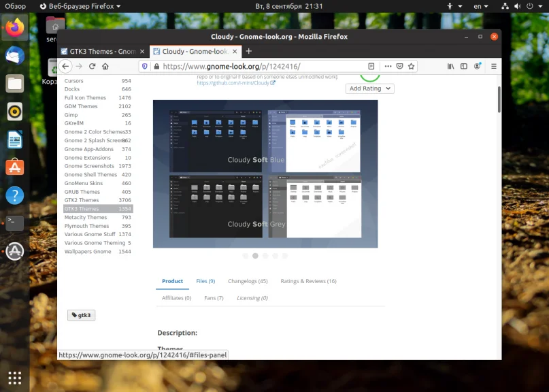Open Ratings & Reviews (16) tab

tap(308, 281)
